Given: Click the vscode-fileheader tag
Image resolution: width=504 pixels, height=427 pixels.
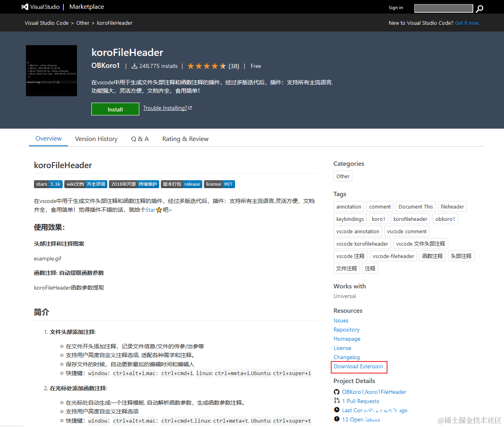Looking at the screenshot, I should (393, 256).
